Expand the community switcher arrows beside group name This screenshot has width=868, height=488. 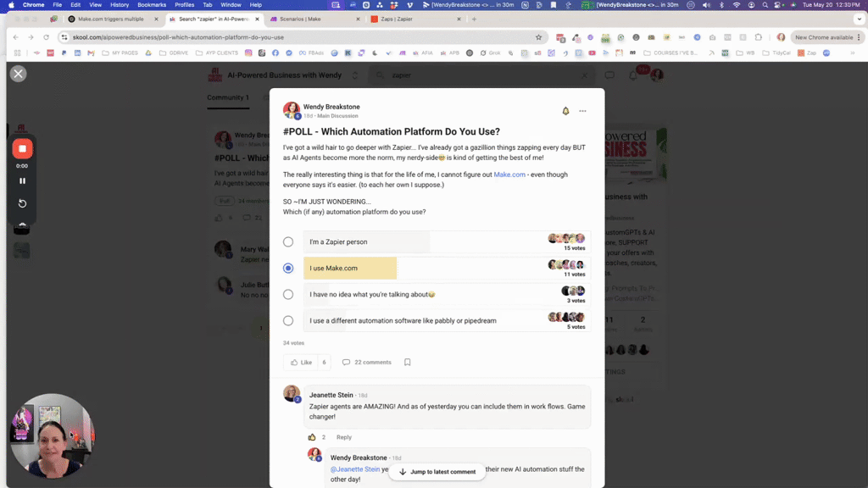click(355, 75)
